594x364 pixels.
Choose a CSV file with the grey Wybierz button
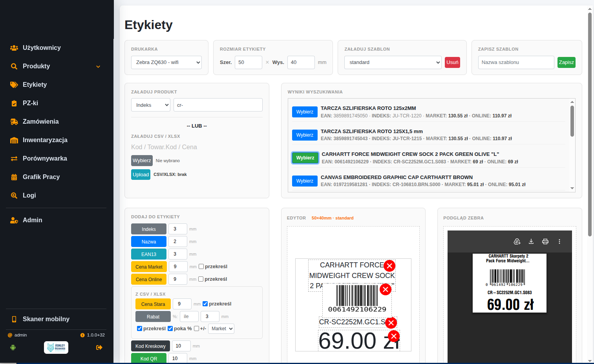(142, 161)
